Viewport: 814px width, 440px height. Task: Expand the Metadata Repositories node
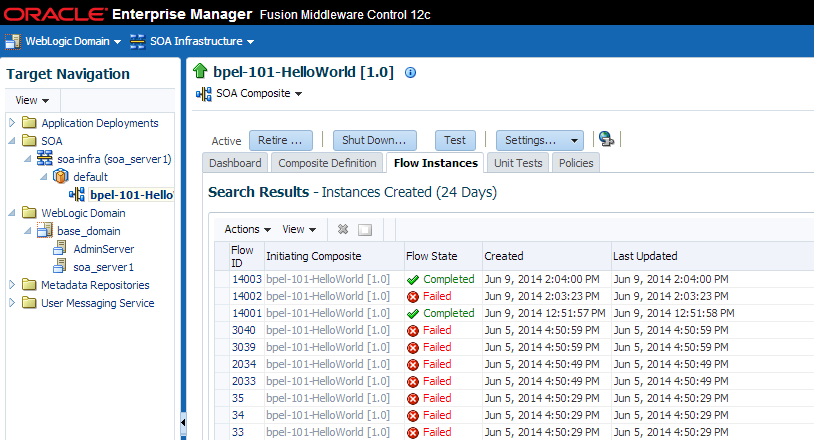click(x=12, y=284)
